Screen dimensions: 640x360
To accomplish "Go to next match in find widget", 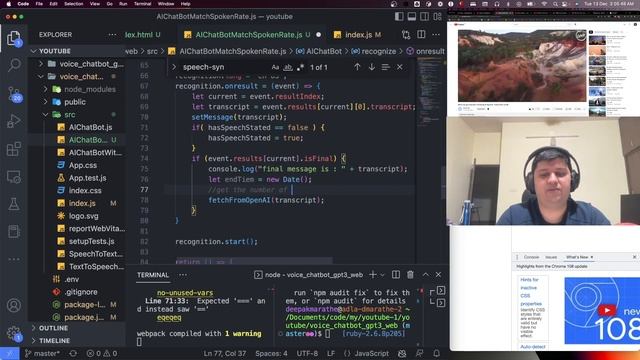I will pos(371,67).
